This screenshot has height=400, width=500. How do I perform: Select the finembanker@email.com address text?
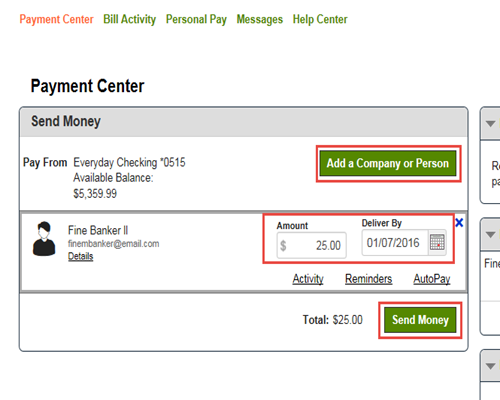[x=114, y=244]
